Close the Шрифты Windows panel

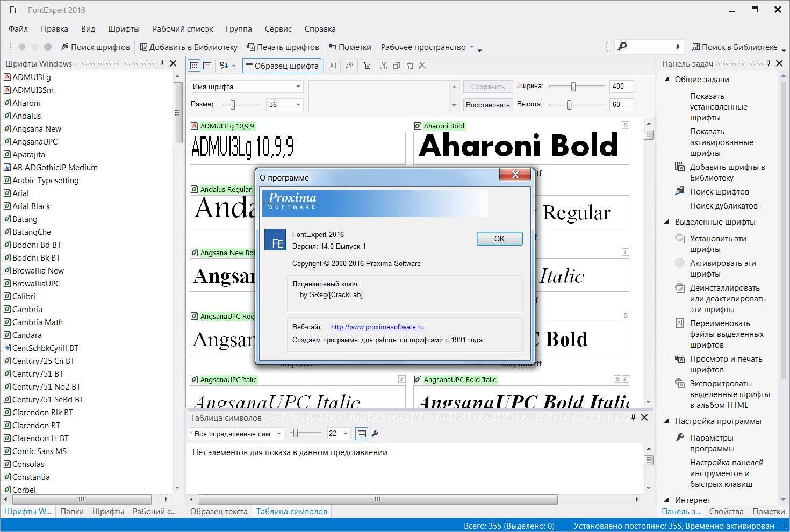coord(173,63)
